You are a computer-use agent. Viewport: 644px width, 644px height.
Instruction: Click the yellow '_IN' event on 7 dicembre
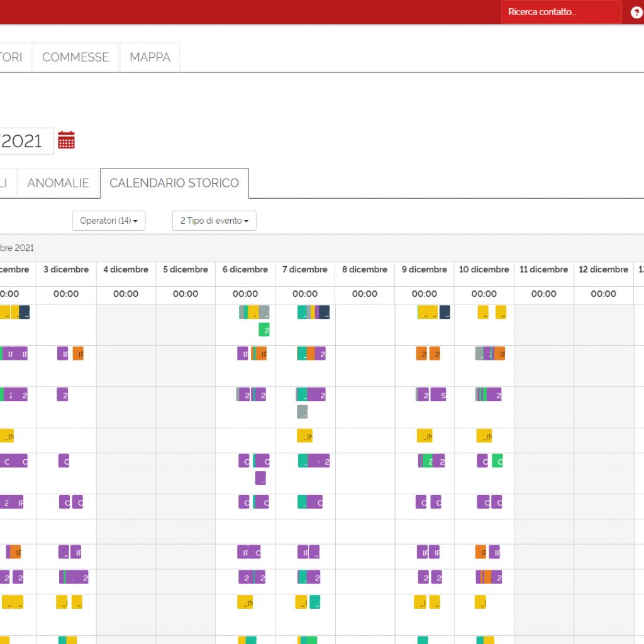pyautogui.click(x=304, y=435)
